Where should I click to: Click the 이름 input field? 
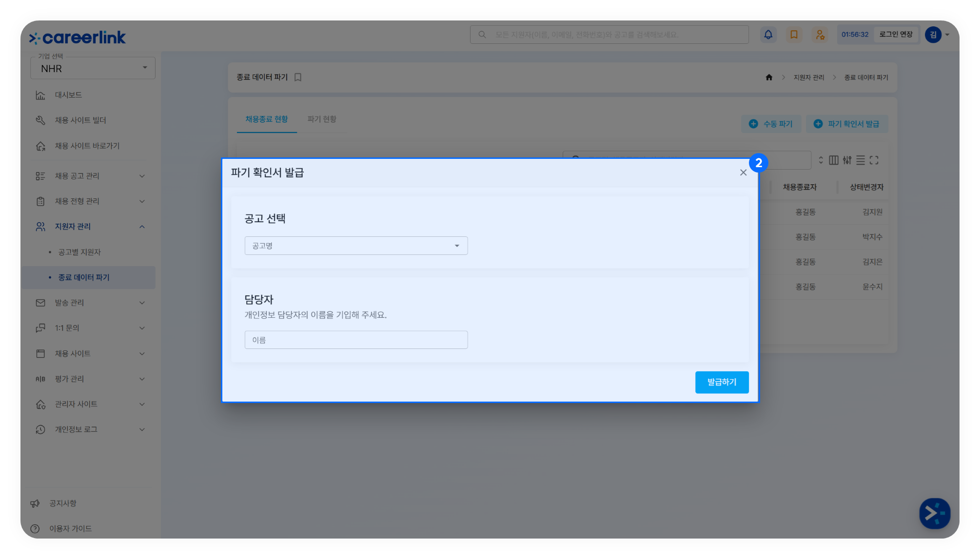click(x=356, y=340)
